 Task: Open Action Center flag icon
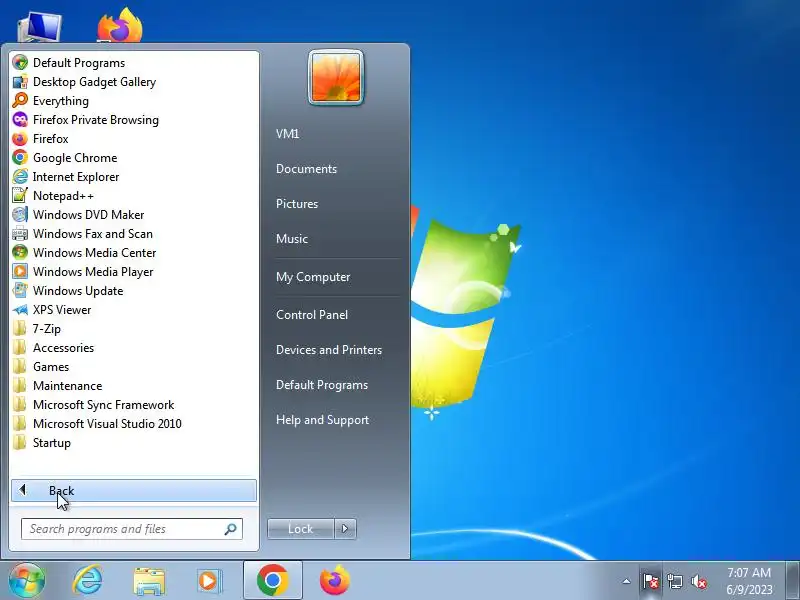(651, 581)
